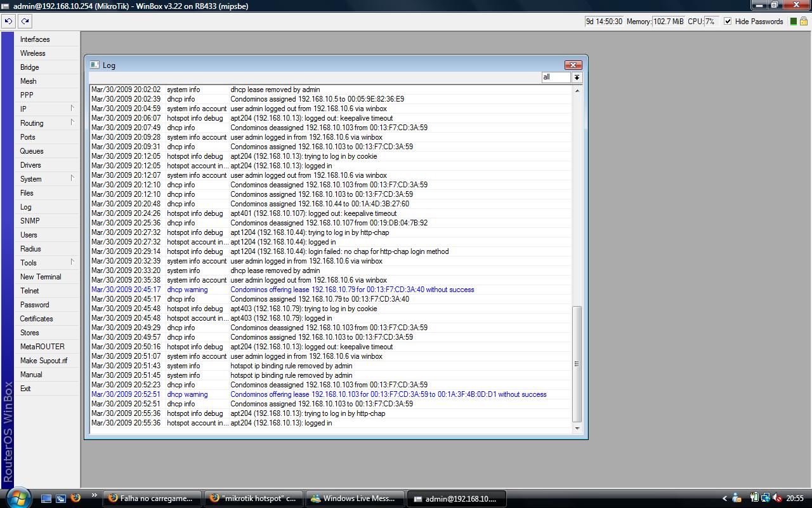Select Log in the sidebar menu
This screenshot has width=812, height=508.
pyautogui.click(x=48, y=207)
